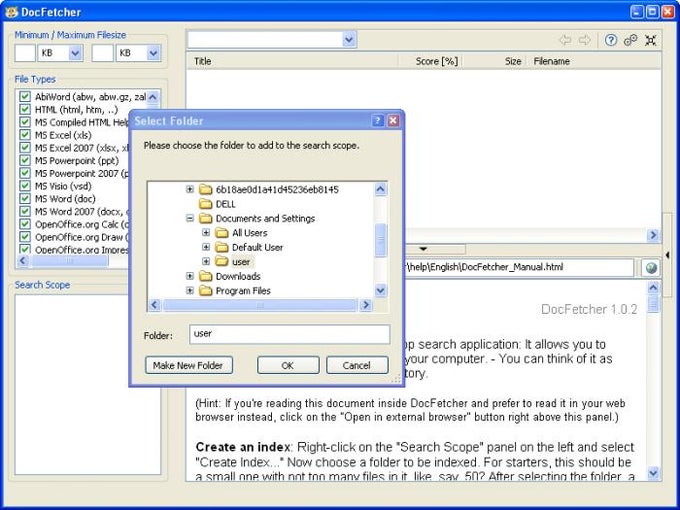Viewport: 680px width, 510px height.
Task: Sort results by Score [%] column
Action: [x=429, y=61]
